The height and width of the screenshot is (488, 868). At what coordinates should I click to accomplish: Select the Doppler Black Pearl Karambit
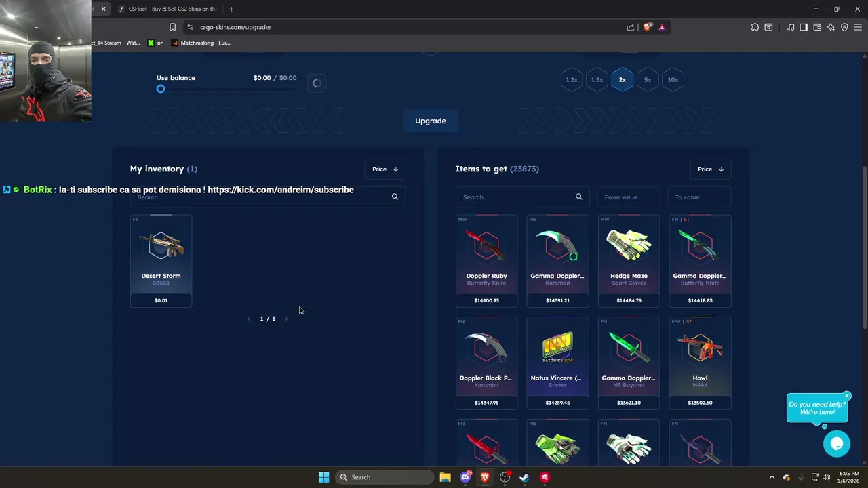(x=486, y=363)
